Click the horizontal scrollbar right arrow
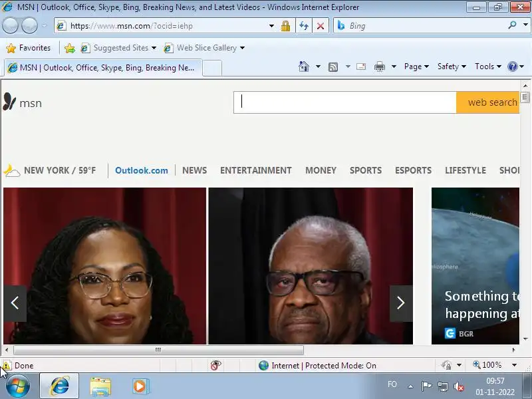The height and width of the screenshot is (399, 532). [x=513, y=350]
